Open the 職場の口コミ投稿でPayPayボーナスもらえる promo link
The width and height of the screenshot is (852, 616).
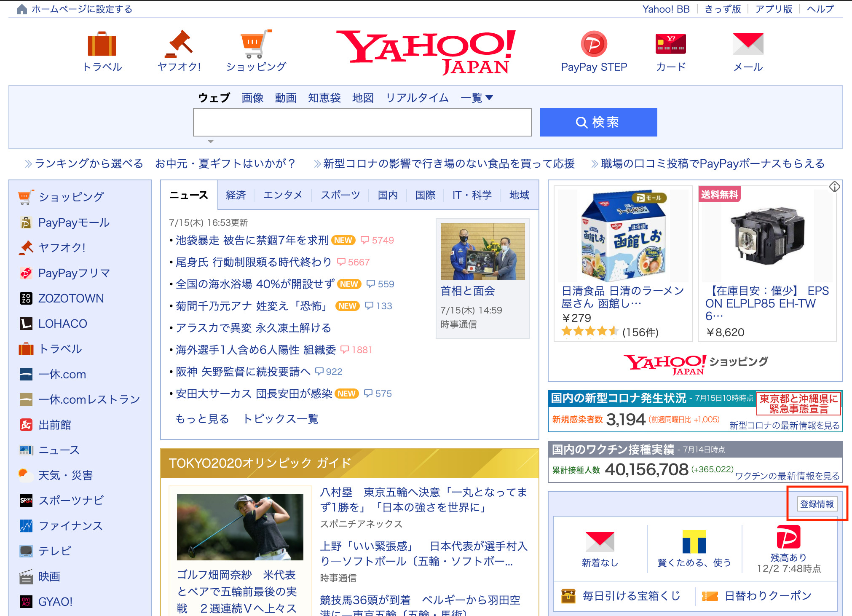click(713, 163)
